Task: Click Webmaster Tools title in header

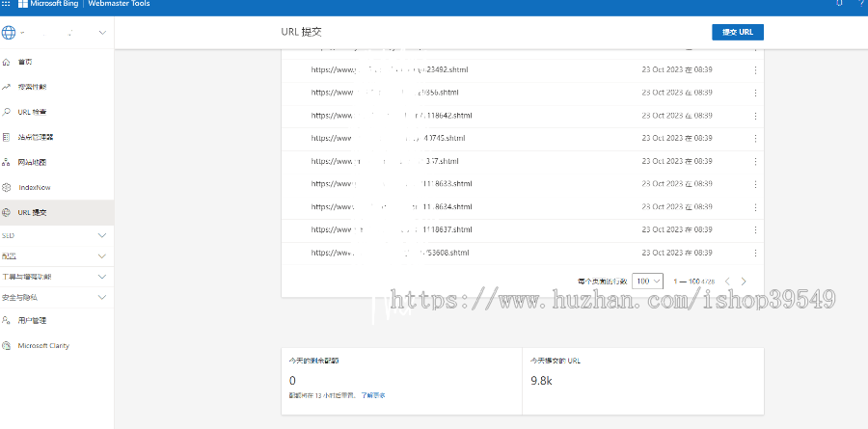Action: (119, 3)
